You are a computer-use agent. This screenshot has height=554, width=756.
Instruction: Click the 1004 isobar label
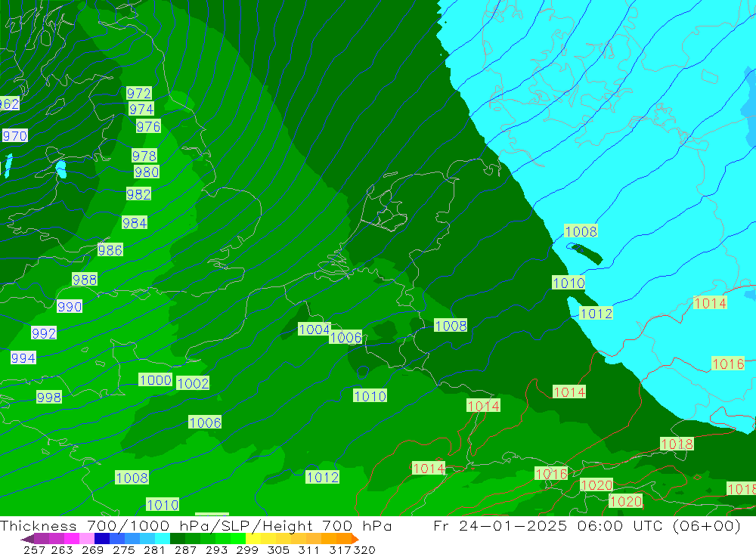pos(314,330)
